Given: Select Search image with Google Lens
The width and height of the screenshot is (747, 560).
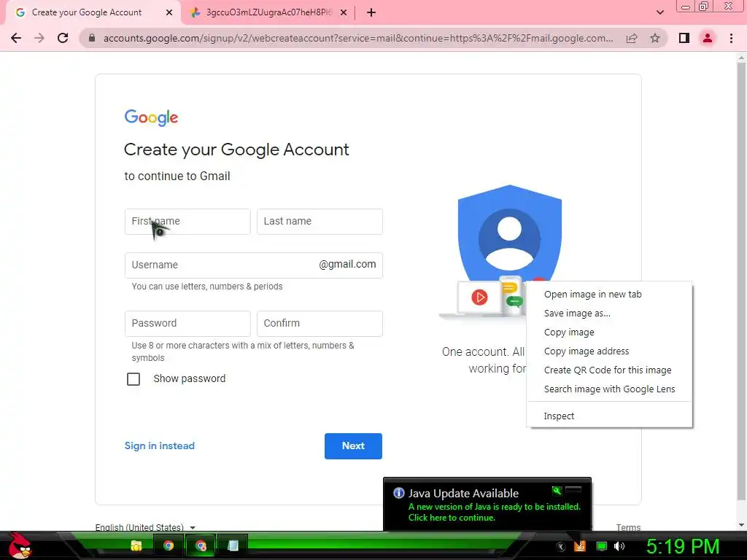Looking at the screenshot, I should (609, 389).
